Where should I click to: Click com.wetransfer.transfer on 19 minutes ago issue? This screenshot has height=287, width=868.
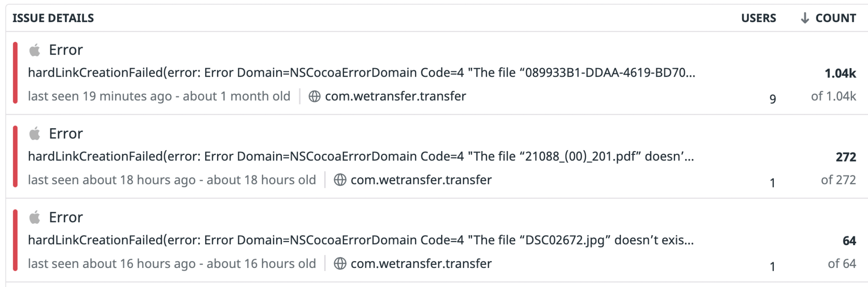395,97
